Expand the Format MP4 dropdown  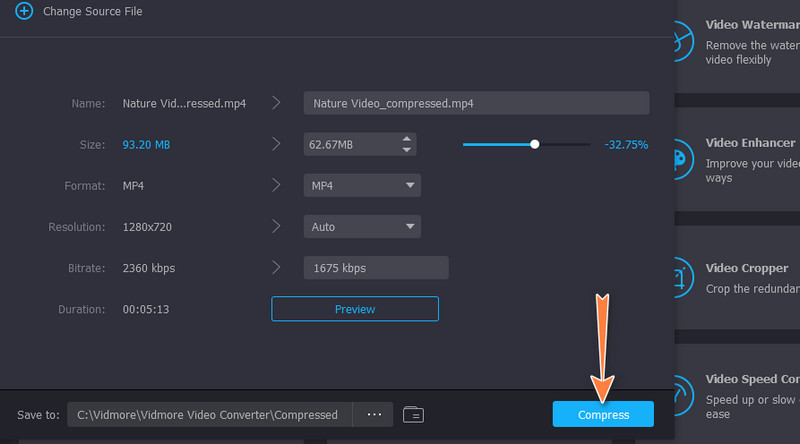(362, 186)
